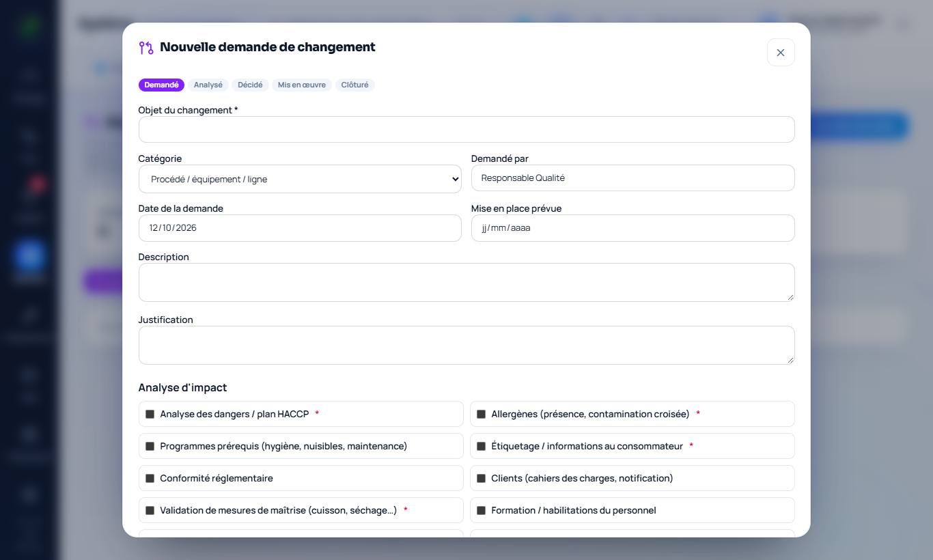The image size is (933, 560).
Task: Click the Mise en place prévue date field
Action: click(x=632, y=228)
